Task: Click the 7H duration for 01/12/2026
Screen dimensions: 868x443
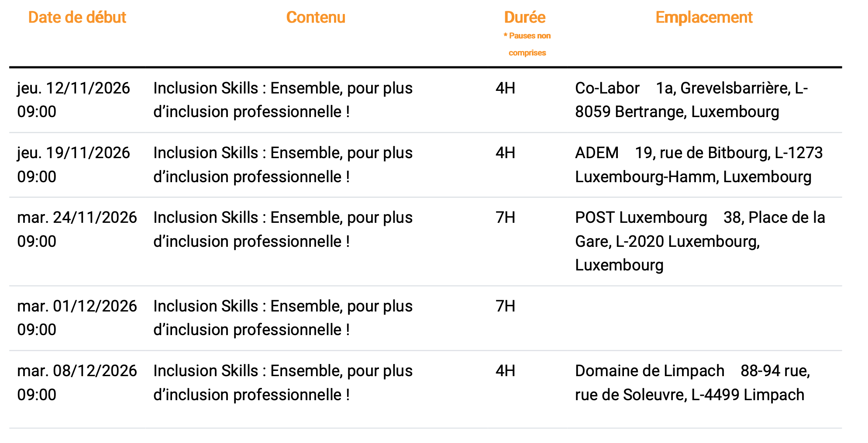Action: tap(505, 306)
